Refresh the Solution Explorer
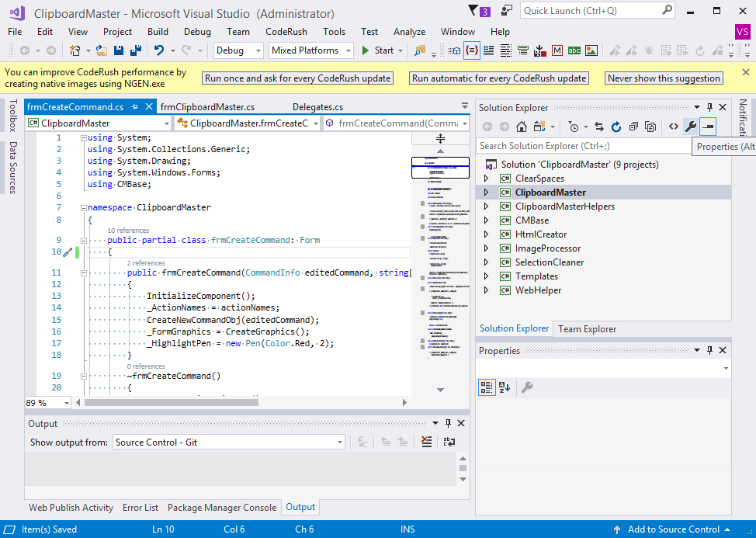This screenshot has height=538, width=756. pyautogui.click(x=616, y=127)
